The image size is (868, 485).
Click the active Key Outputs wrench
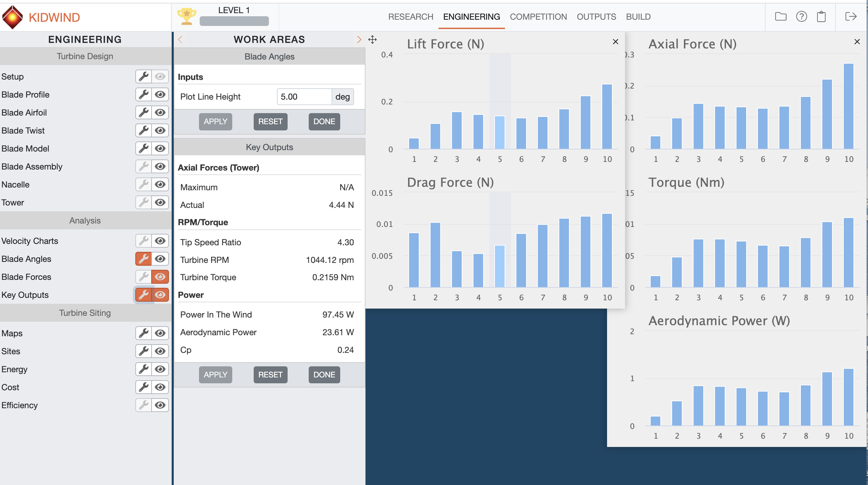144,295
